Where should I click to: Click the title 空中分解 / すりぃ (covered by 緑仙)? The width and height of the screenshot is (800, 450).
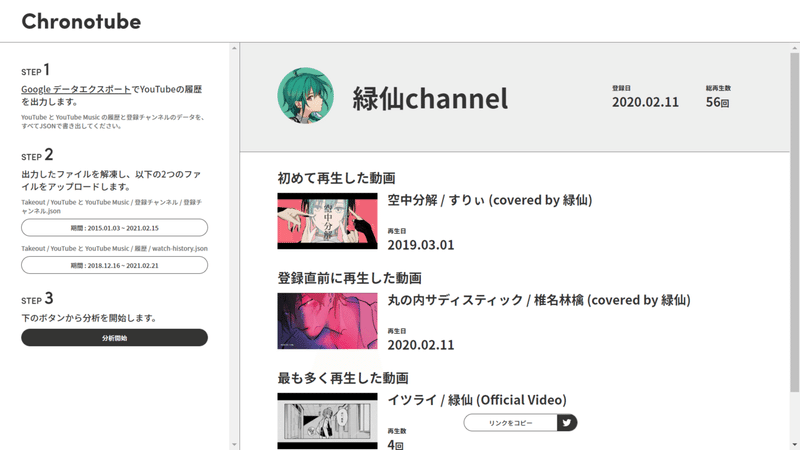(490, 200)
